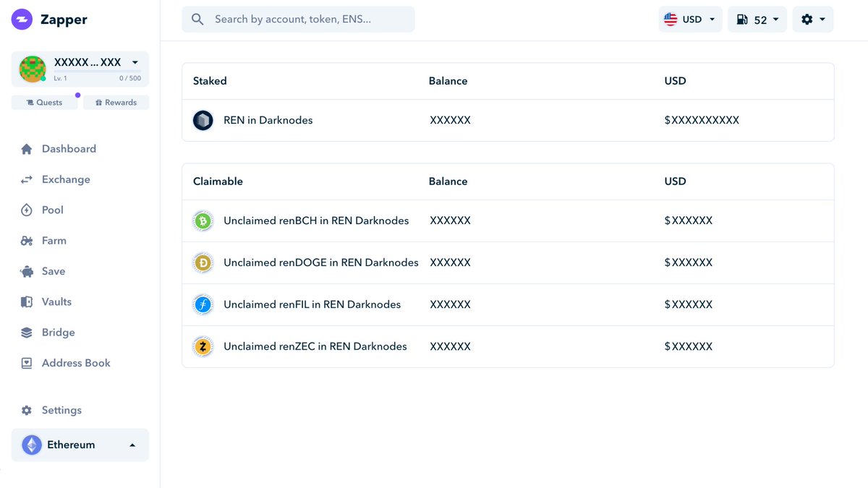868x488 pixels.
Task: Click the Address Book icon
Action: pos(27,364)
